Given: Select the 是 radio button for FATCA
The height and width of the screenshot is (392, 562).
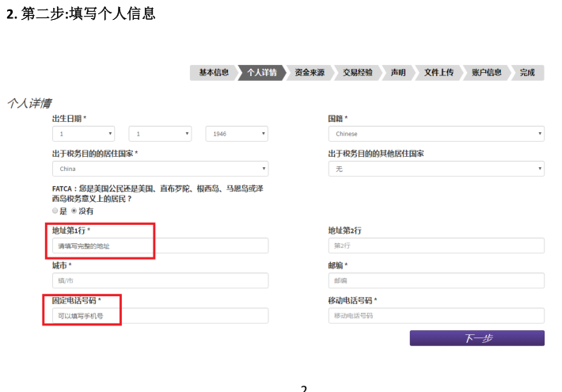Looking at the screenshot, I should coord(55,211).
